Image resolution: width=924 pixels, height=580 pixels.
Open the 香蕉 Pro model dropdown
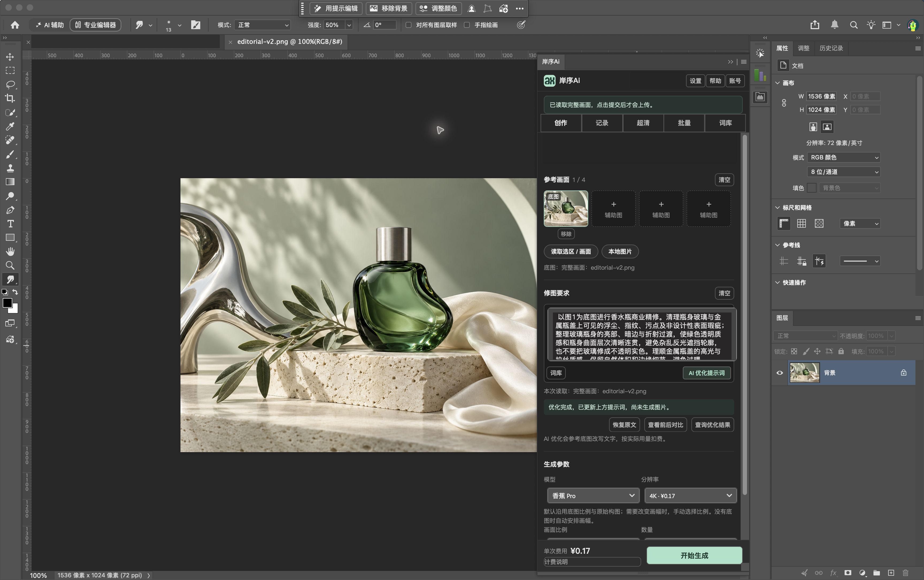[593, 496]
